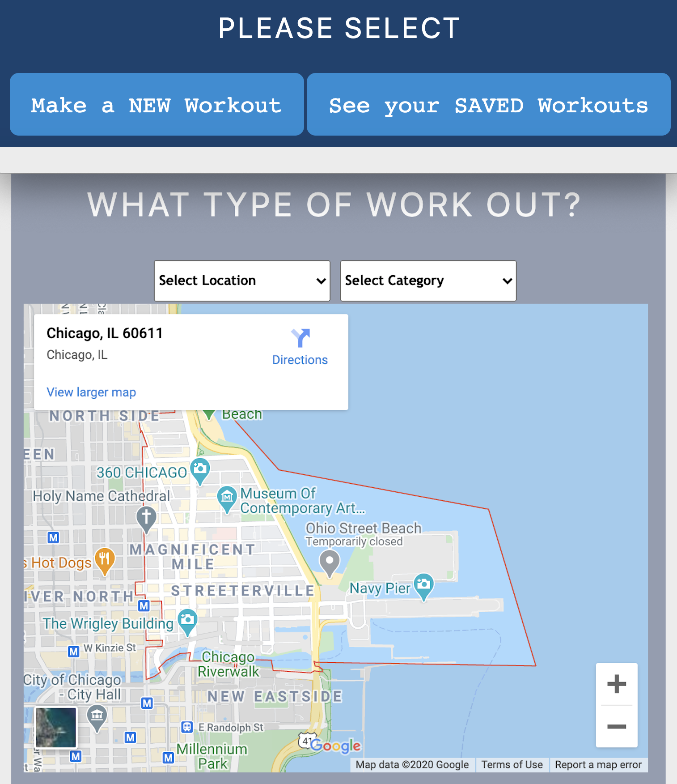Select the Museum Of Contemporary Art pin
The image size is (677, 784).
[x=227, y=499]
